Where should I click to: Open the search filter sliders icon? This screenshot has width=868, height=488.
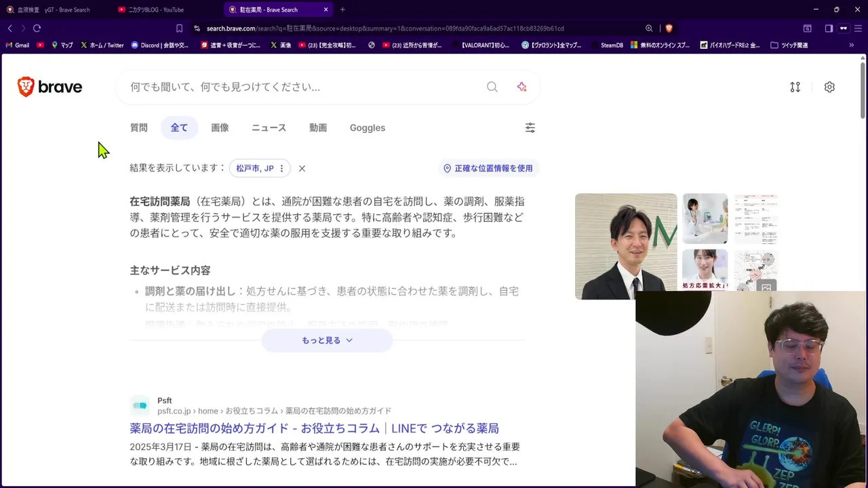pyautogui.click(x=530, y=127)
